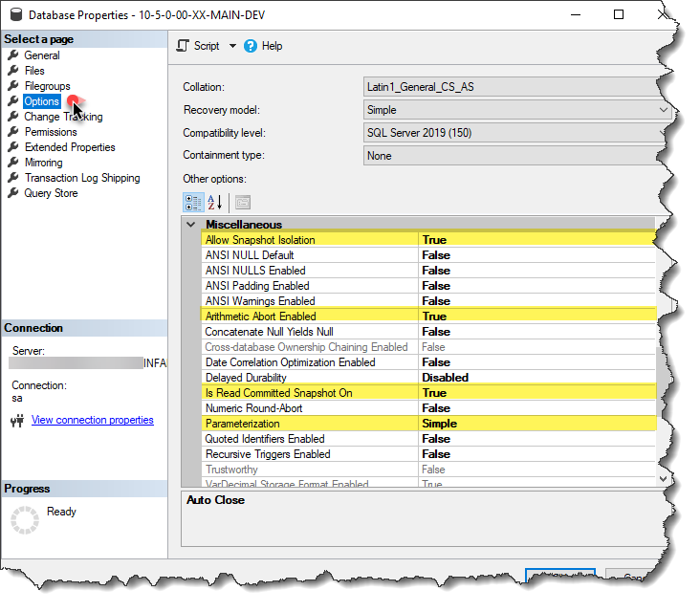Select the Parameterization Simple value
Screen dimensions: 700x612
coord(537,424)
